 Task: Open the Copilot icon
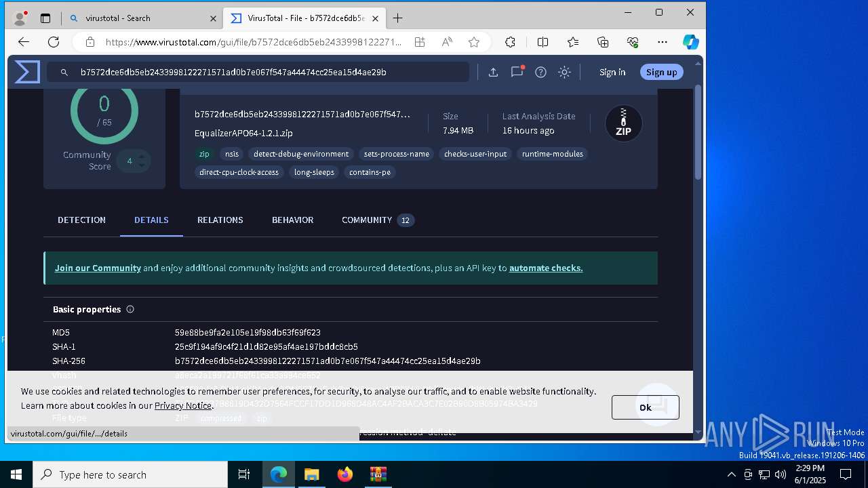(691, 42)
